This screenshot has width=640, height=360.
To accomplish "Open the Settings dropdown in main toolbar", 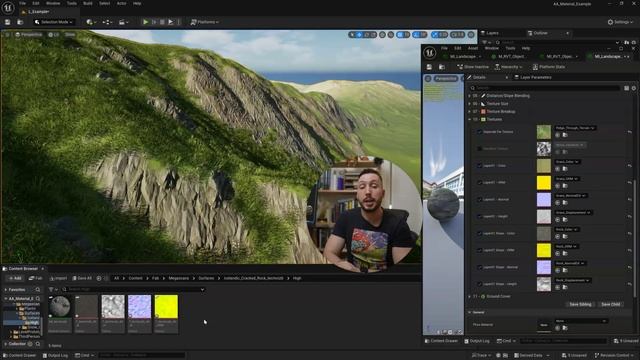I will (620, 22).
